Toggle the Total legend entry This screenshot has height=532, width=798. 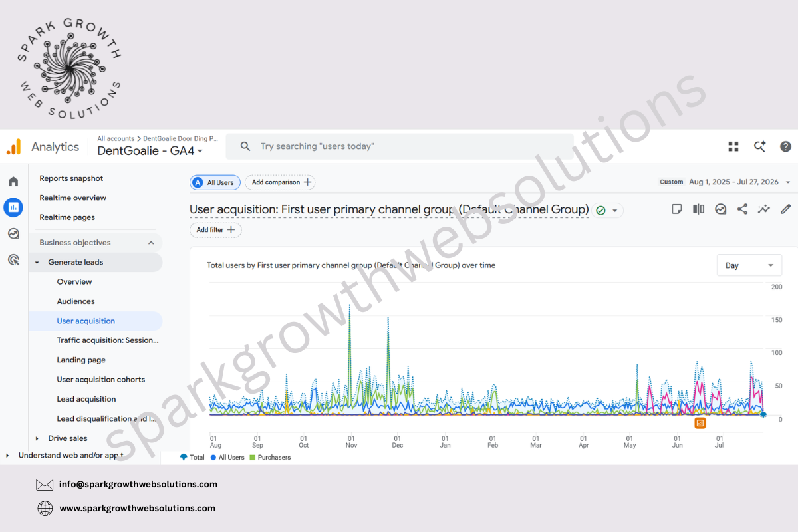pyautogui.click(x=193, y=458)
